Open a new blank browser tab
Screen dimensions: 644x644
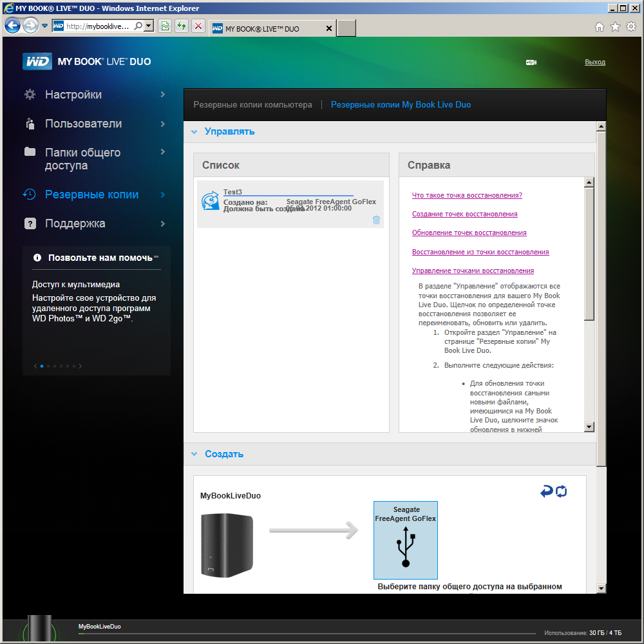(346, 28)
